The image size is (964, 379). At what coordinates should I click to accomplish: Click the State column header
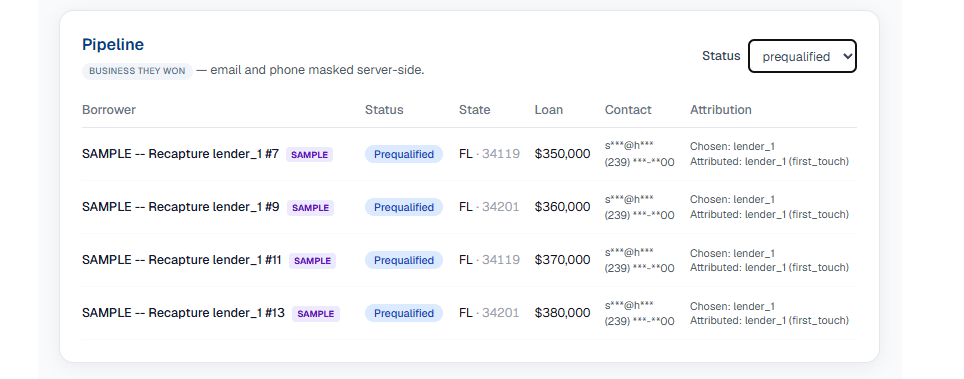click(x=475, y=110)
